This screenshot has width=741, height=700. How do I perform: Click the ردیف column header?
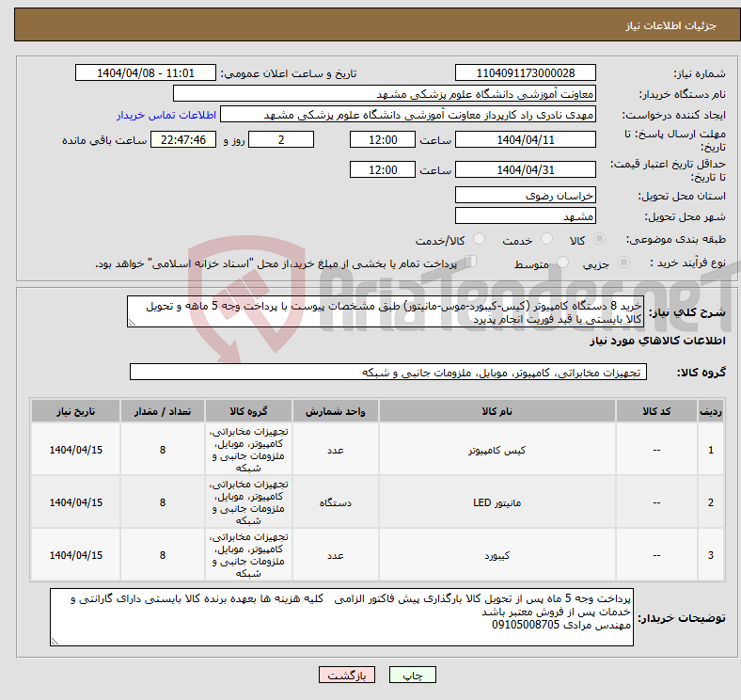pyautogui.click(x=710, y=411)
